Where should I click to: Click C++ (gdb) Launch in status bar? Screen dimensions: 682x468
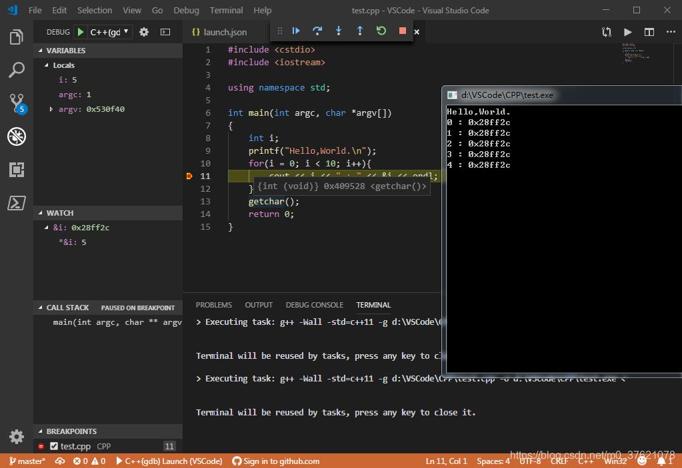pyautogui.click(x=169, y=461)
